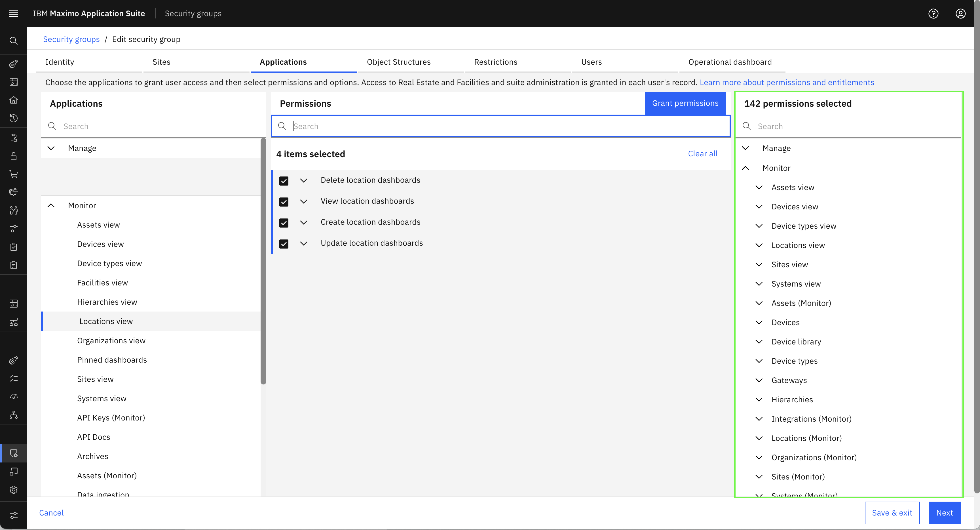980x530 pixels.
Task: Click the clipboard with lock icon
Action: 13,138
